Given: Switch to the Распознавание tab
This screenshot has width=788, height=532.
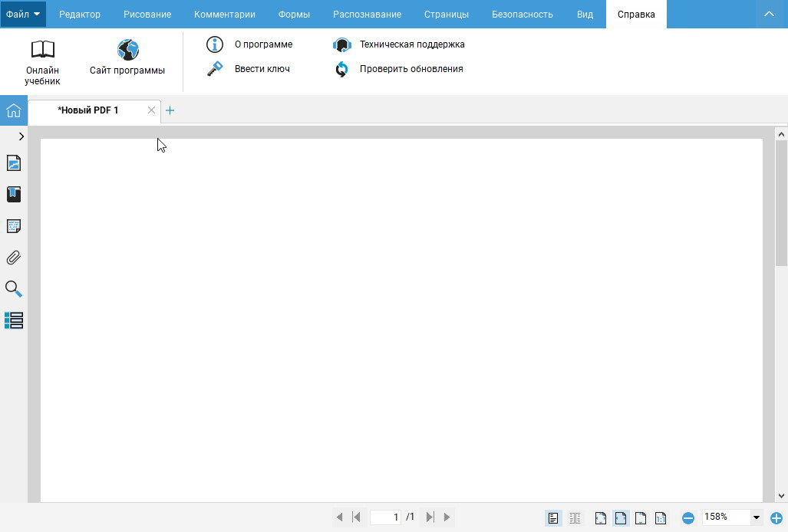Looking at the screenshot, I should (368, 14).
